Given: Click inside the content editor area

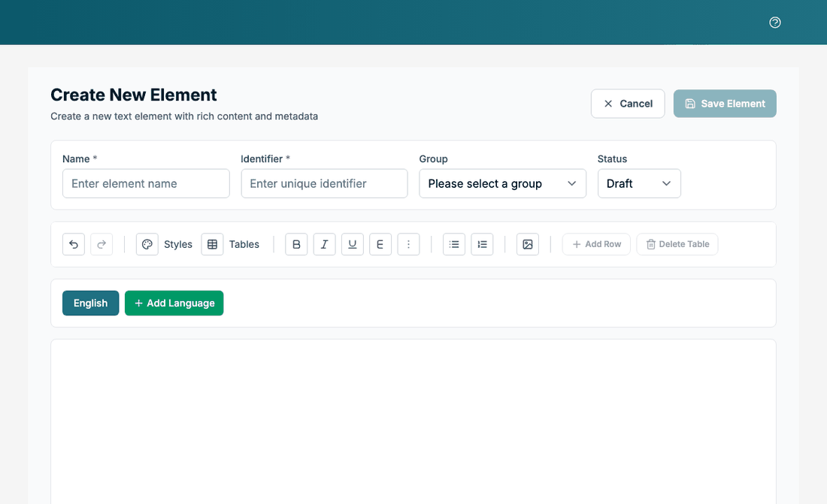Looking at the screenshot, I should tap(413, 422).
